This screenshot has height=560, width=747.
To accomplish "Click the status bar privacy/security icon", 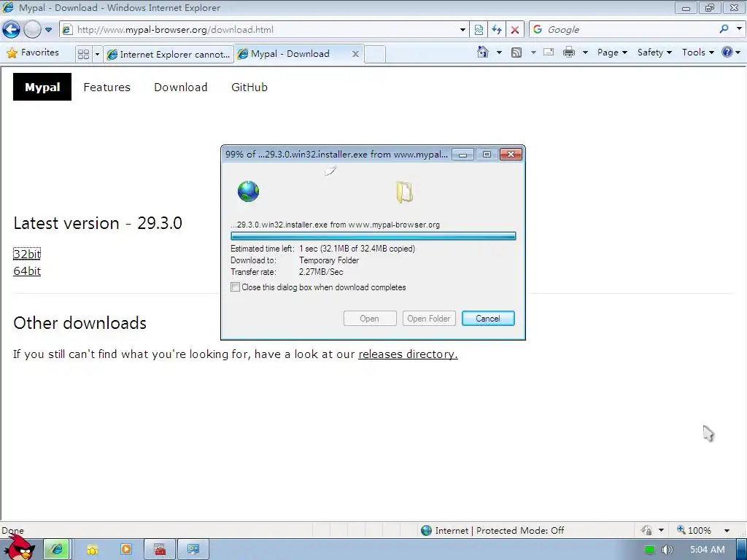I will click(x=646, y=531).
